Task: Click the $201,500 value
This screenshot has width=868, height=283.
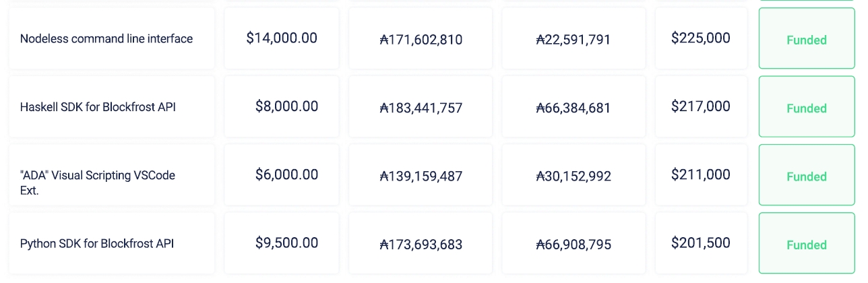Action: click(700, 243)
